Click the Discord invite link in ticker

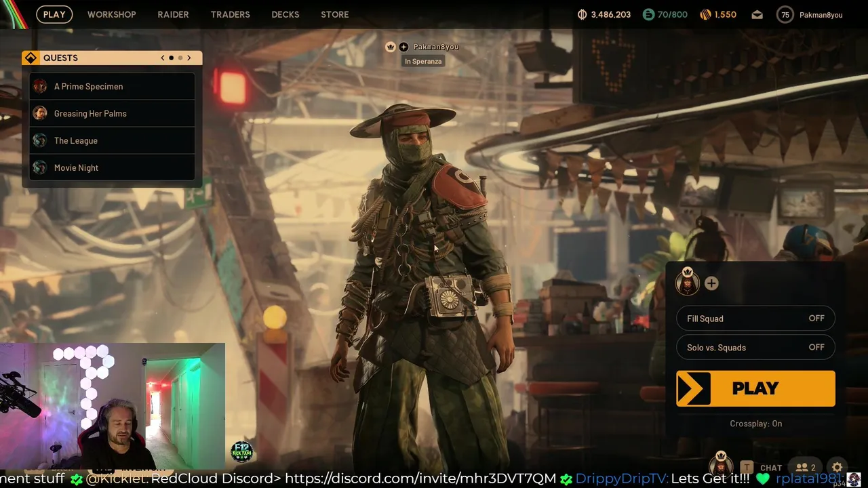click(420, 479)
